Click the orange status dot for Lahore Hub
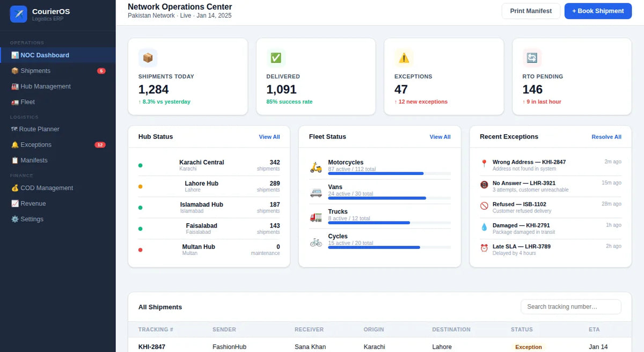644x352 pixels. click(x=141, y=186)
